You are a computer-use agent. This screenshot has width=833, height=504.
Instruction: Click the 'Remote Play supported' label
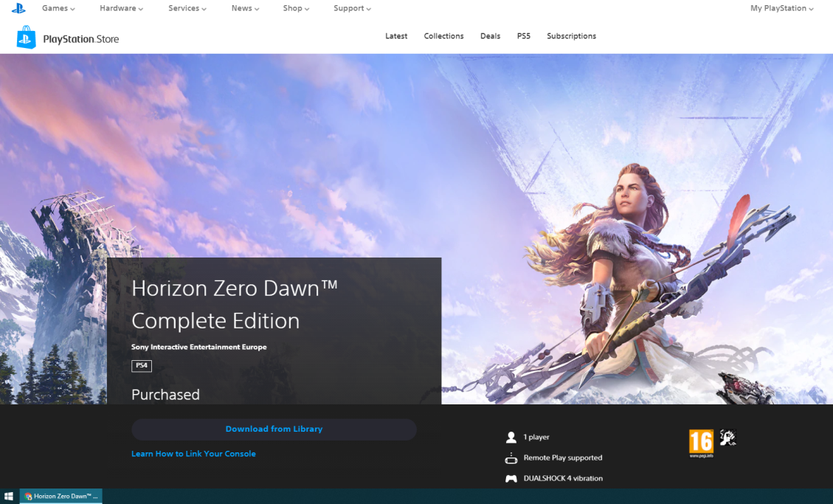(563, 458)
